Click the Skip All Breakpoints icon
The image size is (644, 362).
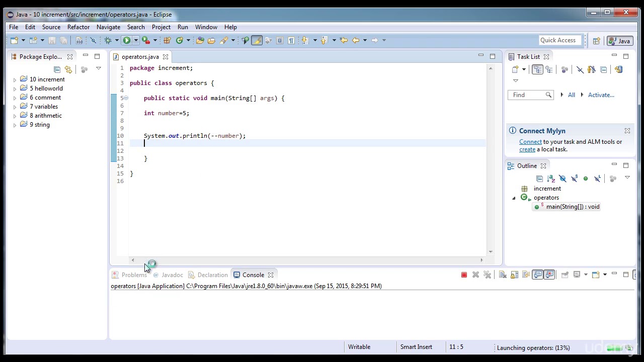(x=93, y=40)
